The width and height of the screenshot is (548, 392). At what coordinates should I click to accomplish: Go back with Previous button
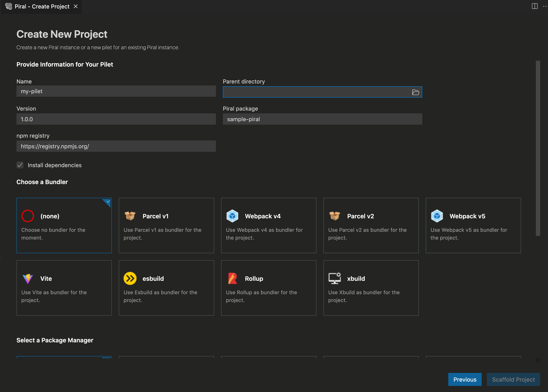point(465,379)
